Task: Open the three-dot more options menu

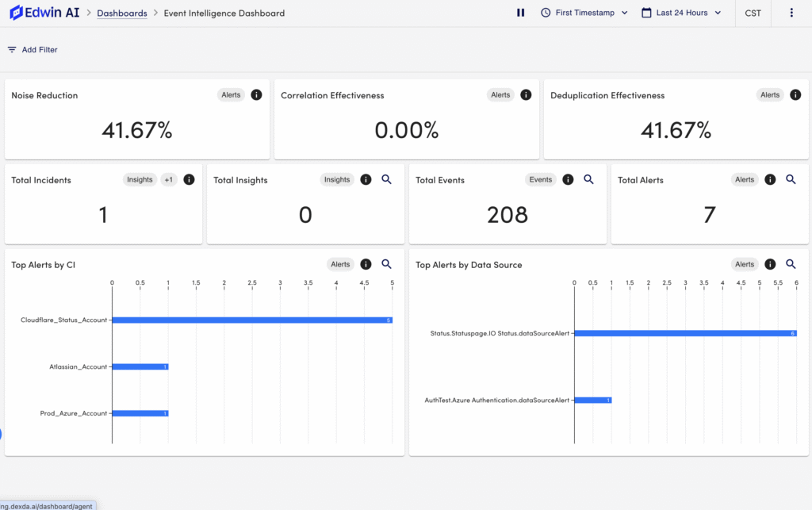Action: click(791, 13)
